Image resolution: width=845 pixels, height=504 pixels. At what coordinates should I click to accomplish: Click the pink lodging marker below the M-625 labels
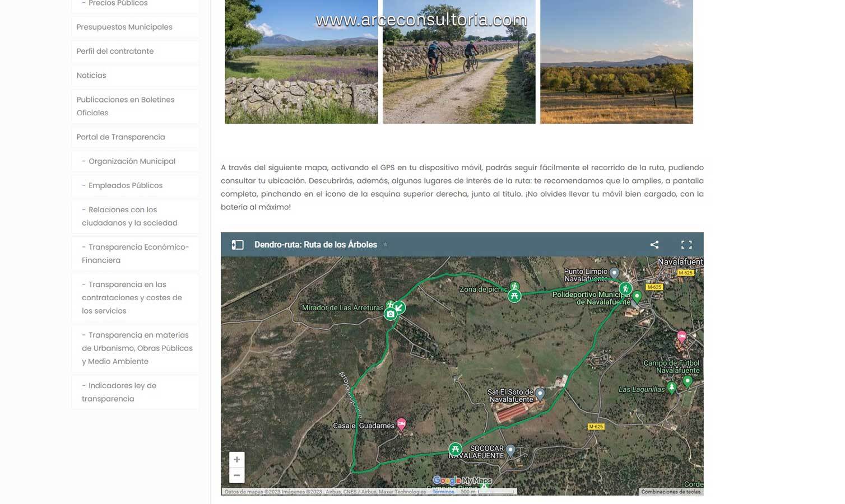pyautogui.click(x=682, y=337)
